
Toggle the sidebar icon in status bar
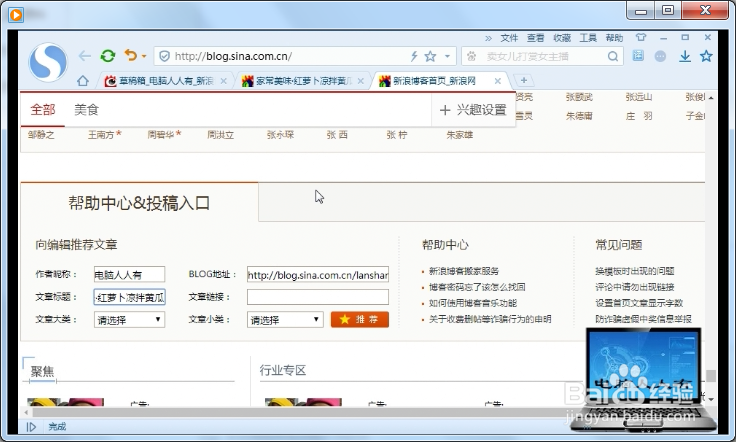pyautogui.click(x=31, y=427)
